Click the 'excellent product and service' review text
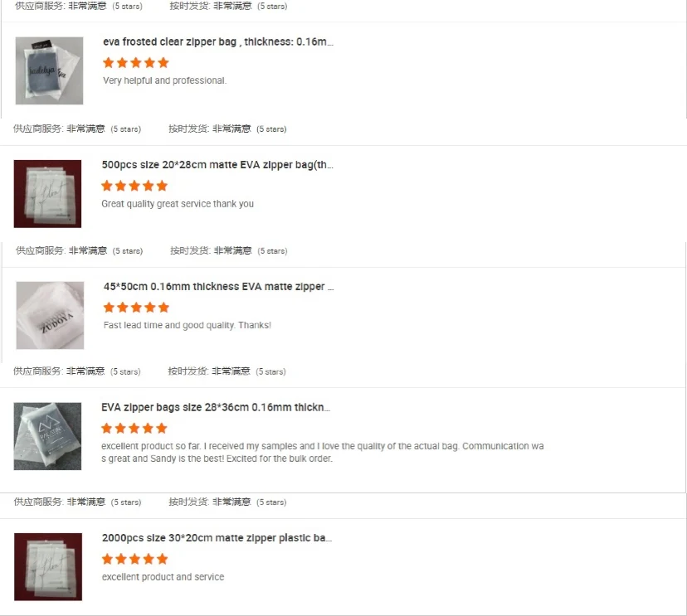The height and width of the screenshot is (616, 687). point(163,576)
